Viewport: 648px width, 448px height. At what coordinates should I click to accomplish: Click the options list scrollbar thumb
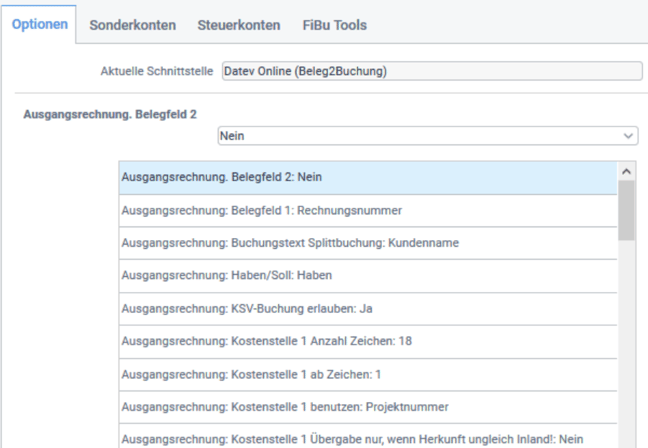pyautogui.click(x=627, y=212)
